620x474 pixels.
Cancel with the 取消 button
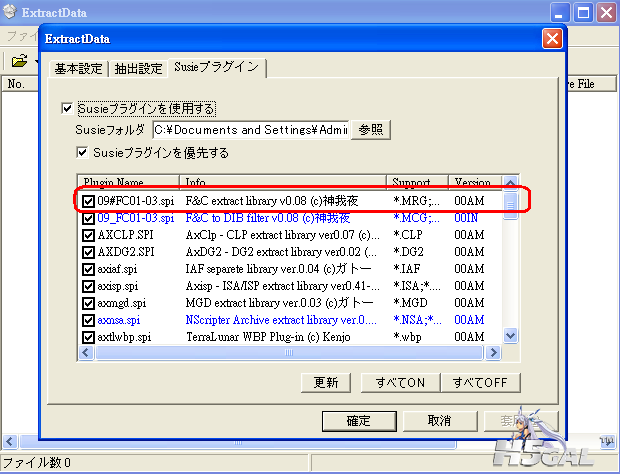click(439, 420)
